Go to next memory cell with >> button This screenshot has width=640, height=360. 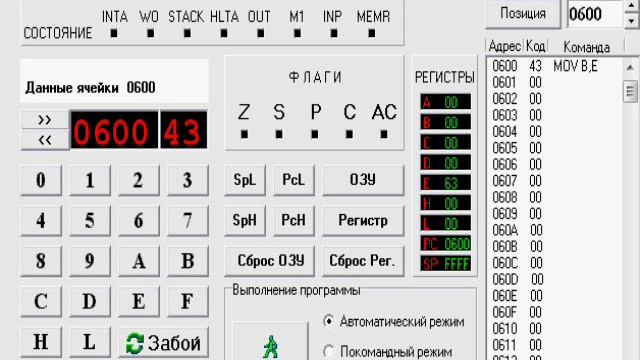(x=45, y=120)
